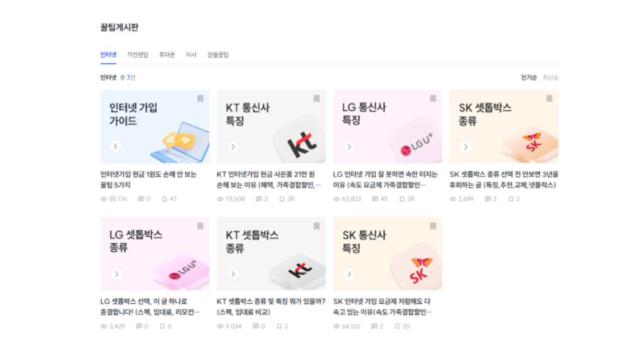Click the chevron on LG 셋톱박스 종류 card
Image resolution: width=644 pixels, height=339 pixels.
[116, 274]
